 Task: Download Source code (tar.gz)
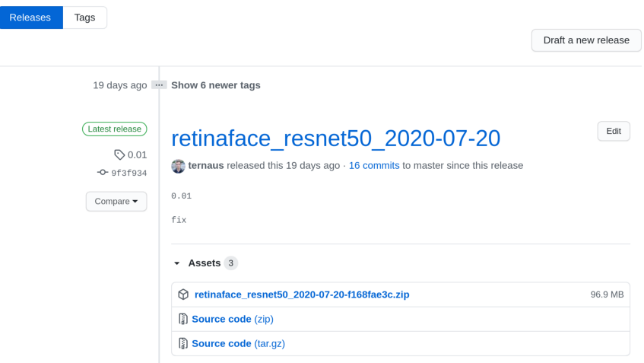pyautogui.click(x=238, y=343)
